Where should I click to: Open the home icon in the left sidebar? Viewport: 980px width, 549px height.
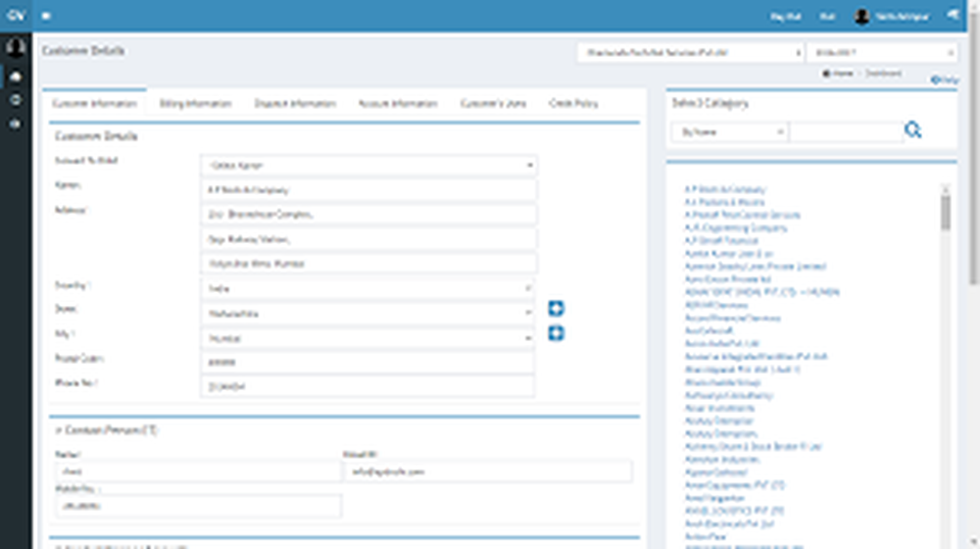[x=17, y=76]
